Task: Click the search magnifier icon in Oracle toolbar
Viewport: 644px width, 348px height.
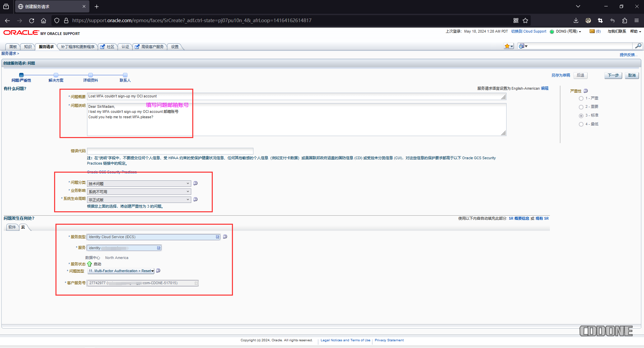Action: (x=638, y=46)
